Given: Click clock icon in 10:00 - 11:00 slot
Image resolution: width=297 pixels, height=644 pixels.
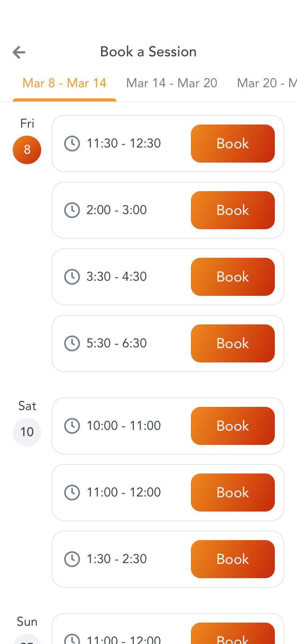Looking at the screenshot, I should [x=72, y=426].
